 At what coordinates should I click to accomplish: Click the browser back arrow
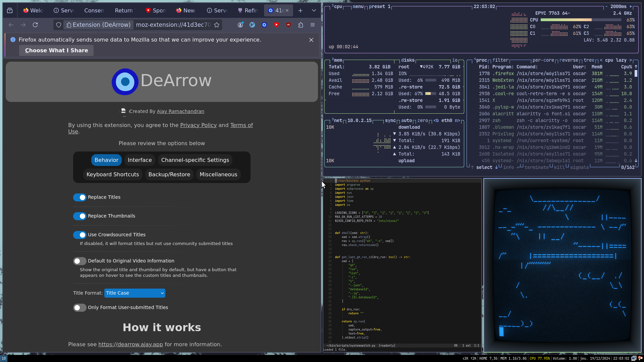coord(11,25)
